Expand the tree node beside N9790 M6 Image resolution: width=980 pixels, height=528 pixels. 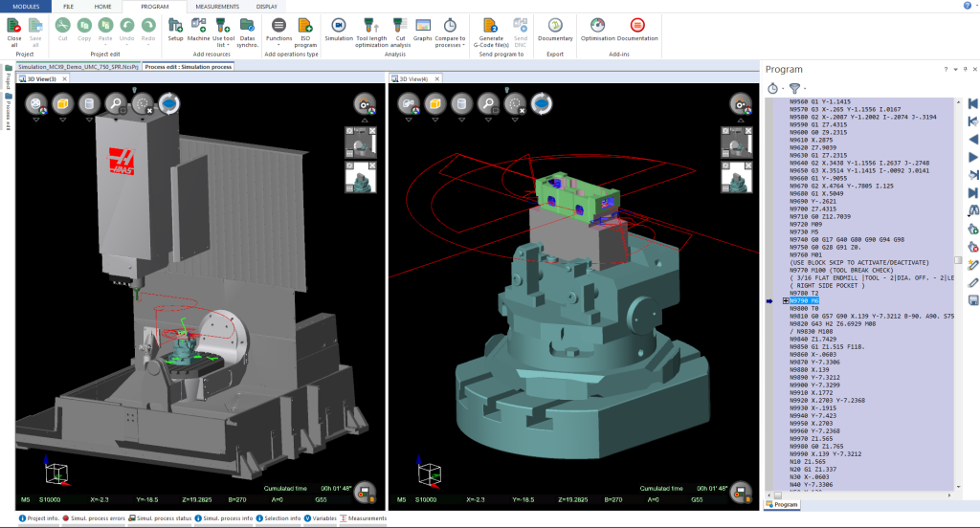click(786, 300)
